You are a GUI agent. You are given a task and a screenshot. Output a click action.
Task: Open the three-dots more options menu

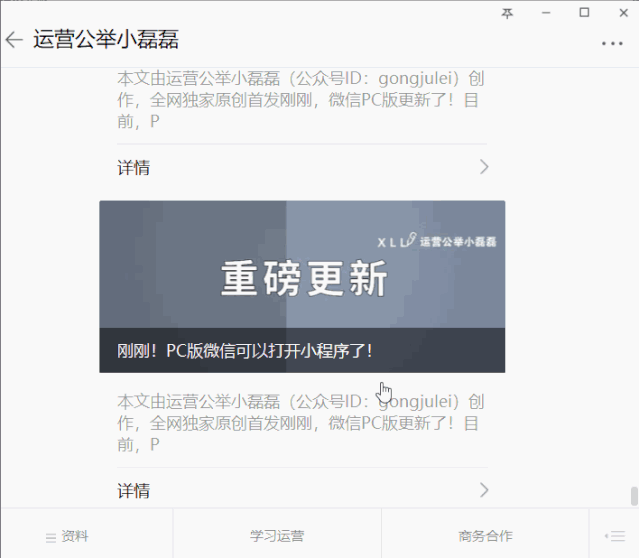612,43
